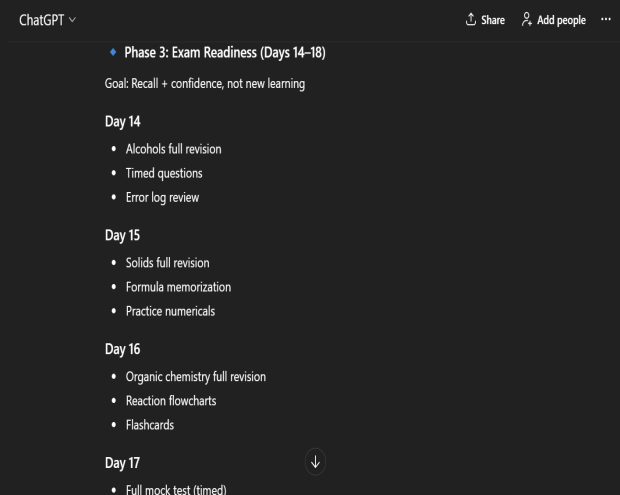
Task: Click the Add people text label
Action: tap(561, 20)
